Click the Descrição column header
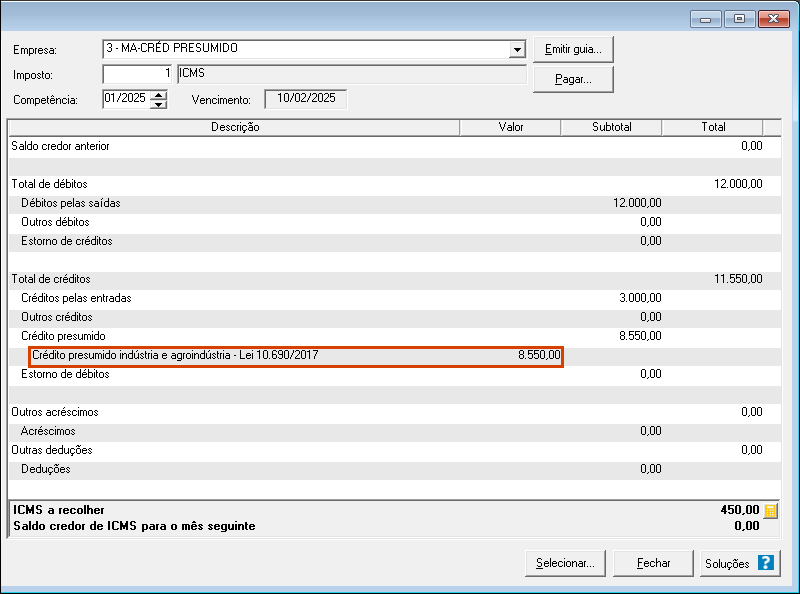Image resolution: width=800 pixels, height=594 pixels. pos(234,127)
